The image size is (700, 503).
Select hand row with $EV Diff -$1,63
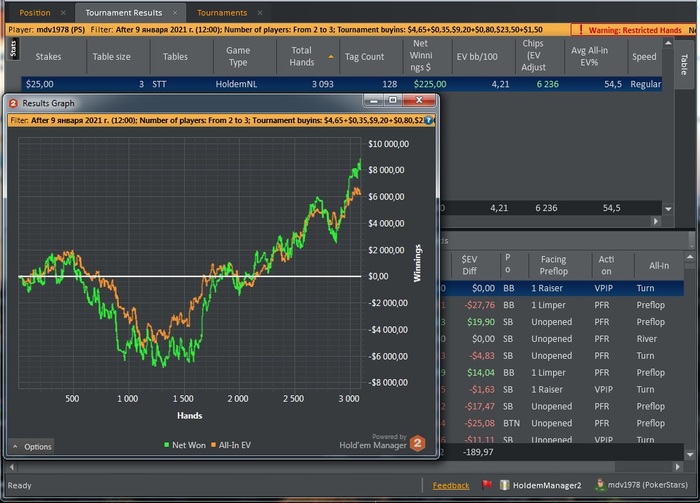562,390
